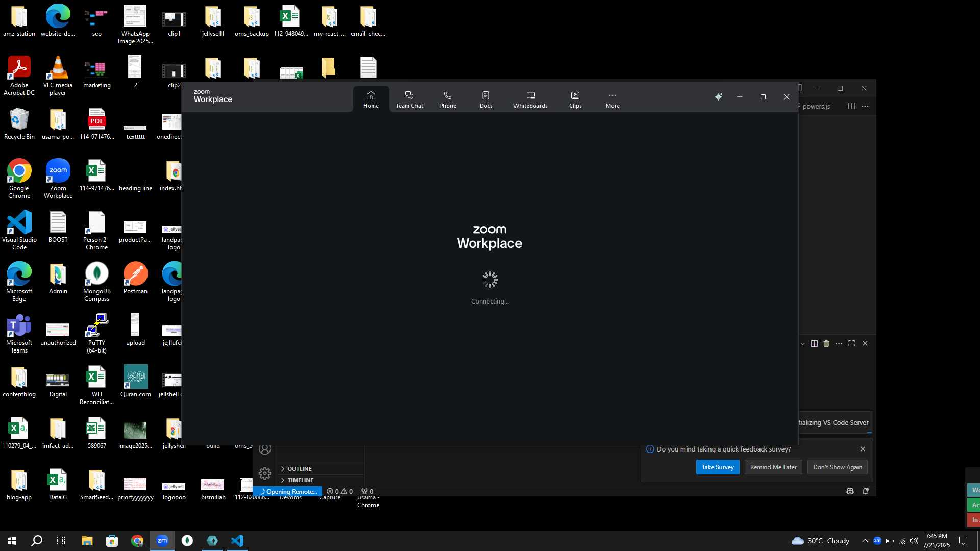This screenshot has width=980, height=551.
Task: Click MongoDB Compass taskbar icon
Action: 187,541
